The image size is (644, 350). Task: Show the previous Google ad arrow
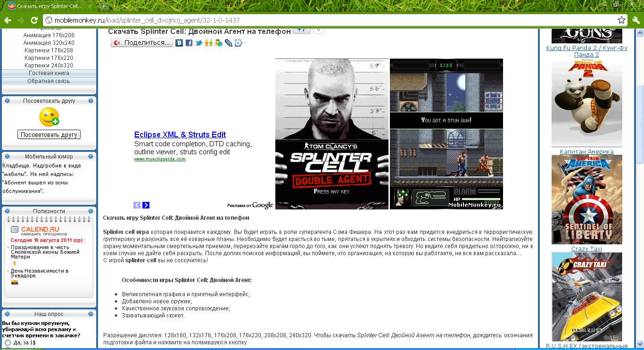click(137, 205)
